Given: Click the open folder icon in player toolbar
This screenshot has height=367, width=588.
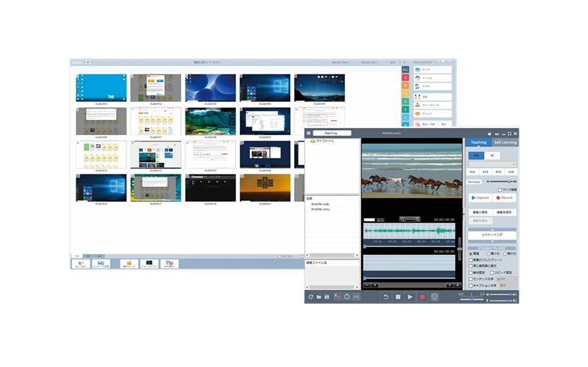Looking at the screenshot, I should pyautogui.click(x=319, y=297).
